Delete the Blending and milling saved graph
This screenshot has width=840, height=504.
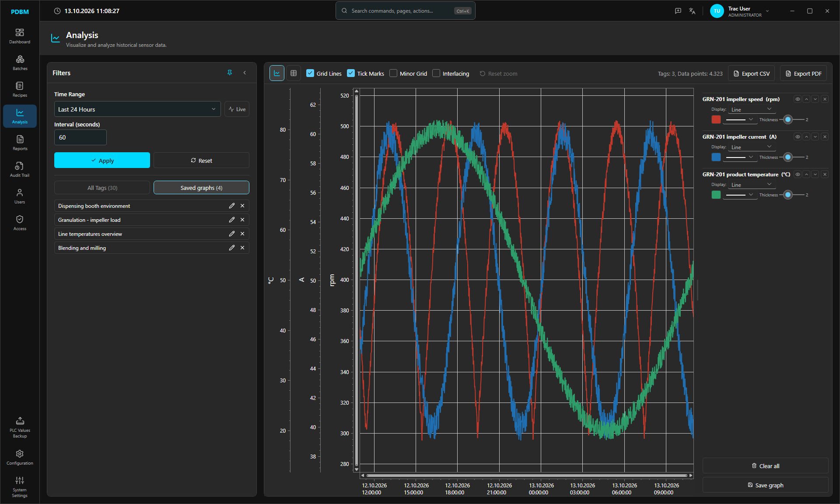point(242,248)
